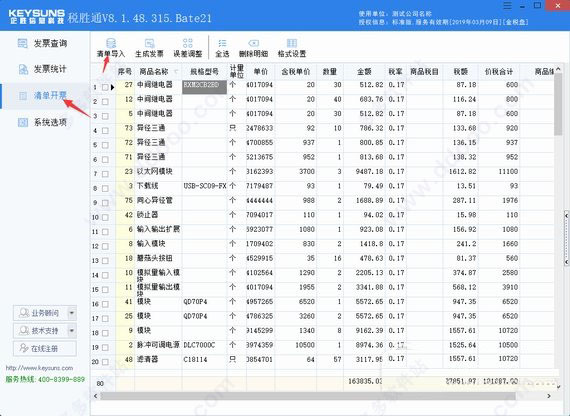This screenshot has height=416, width=570.
Task: Open the 商品名称 column filter arrow
Action: click(176, 72)
